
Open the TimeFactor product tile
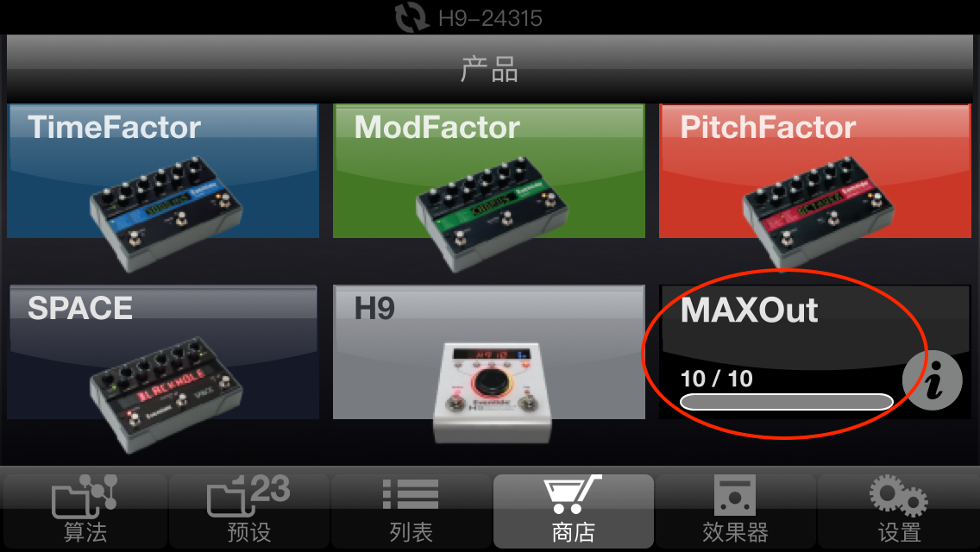point(163,171)
